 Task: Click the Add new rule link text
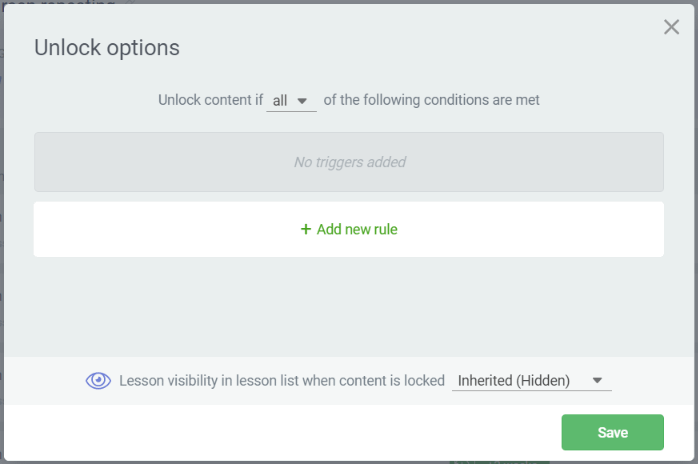(x=357, y=229)
